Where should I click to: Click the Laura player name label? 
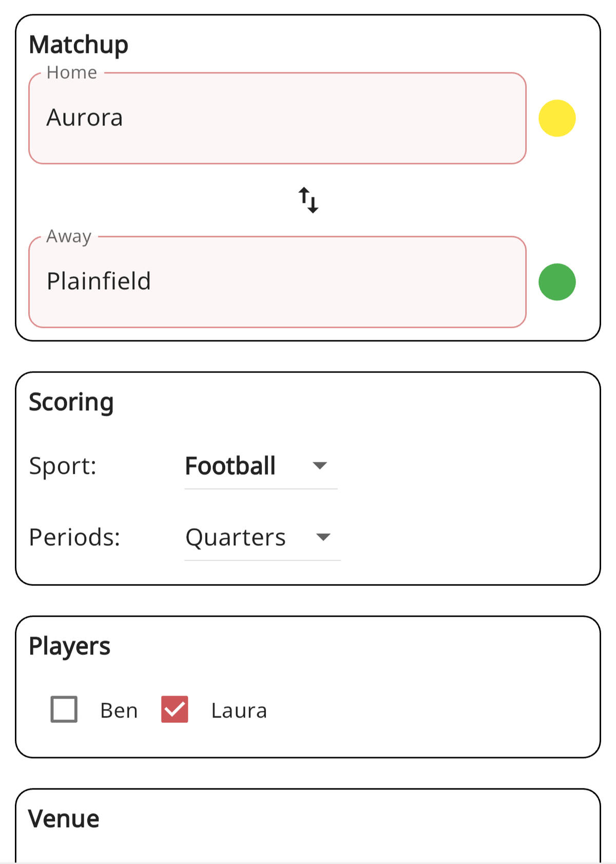[239, 711]
